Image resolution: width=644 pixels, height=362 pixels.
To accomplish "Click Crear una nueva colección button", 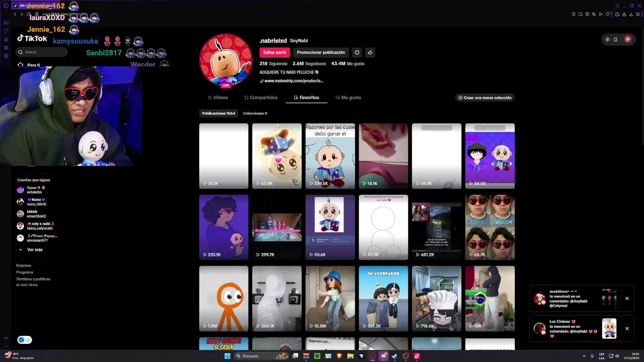I will tap(485, 98).
